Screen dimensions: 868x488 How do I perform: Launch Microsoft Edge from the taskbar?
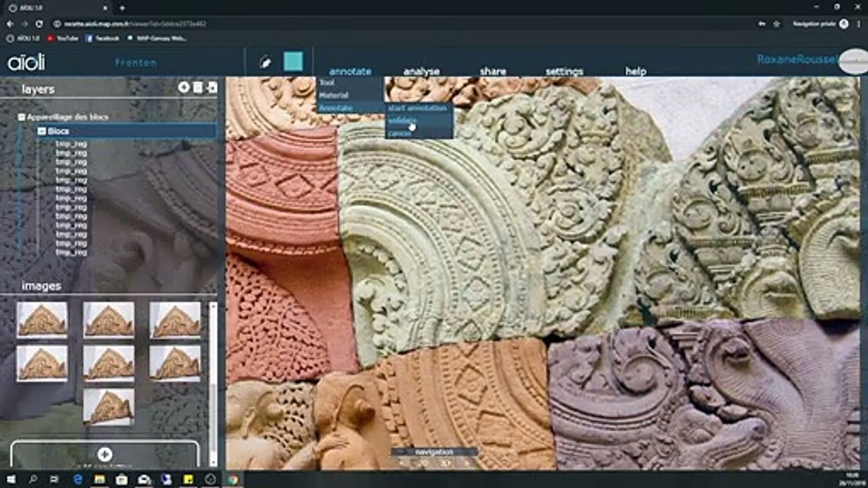[77, 479]
